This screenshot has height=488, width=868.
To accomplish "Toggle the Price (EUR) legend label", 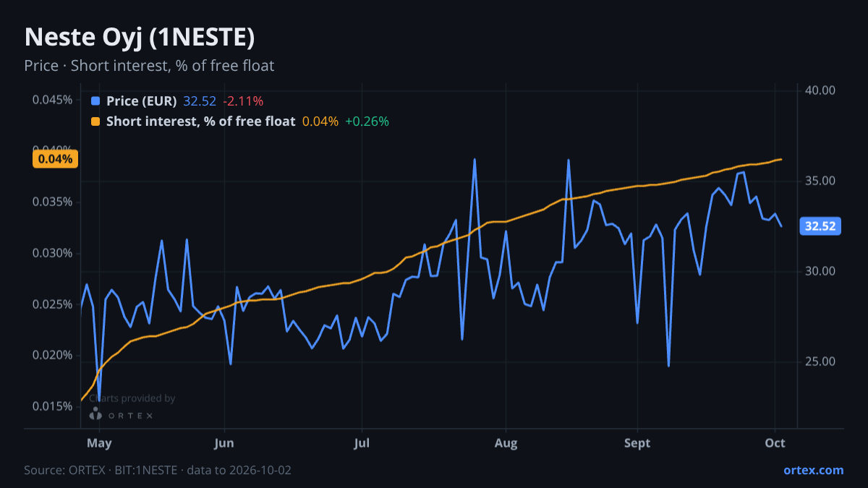I will click(x=141, y=101).
